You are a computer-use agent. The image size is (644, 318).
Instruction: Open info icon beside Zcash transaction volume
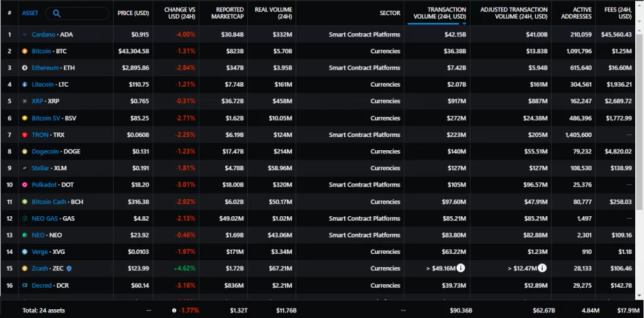pos(461,268)
